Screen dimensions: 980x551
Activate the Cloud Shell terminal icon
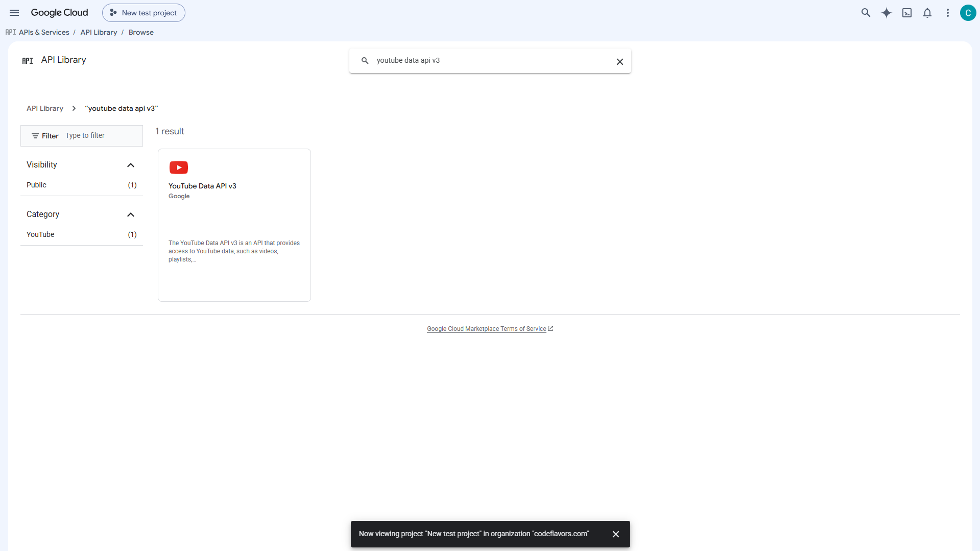[907, 13]
